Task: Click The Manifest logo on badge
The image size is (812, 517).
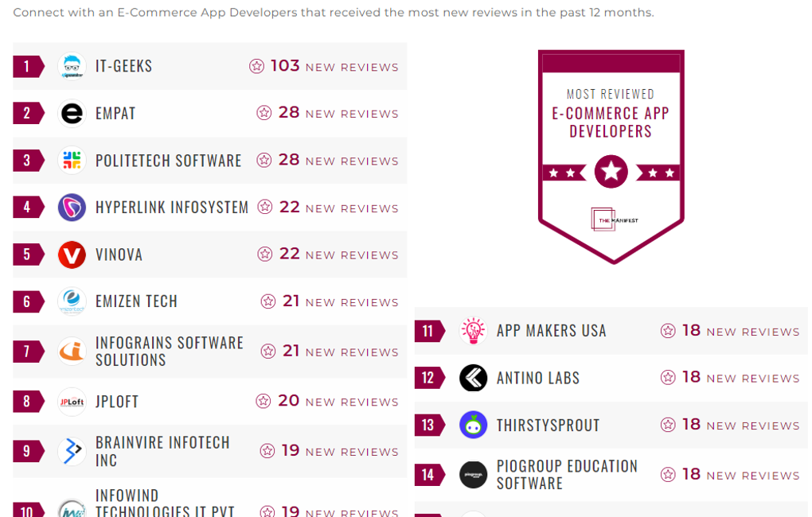Action: point(614,220)
